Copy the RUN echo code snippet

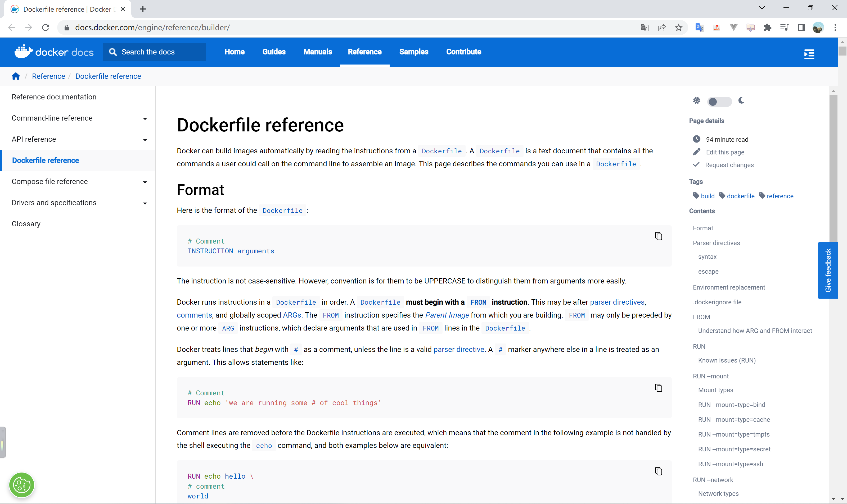click(658, 387)
